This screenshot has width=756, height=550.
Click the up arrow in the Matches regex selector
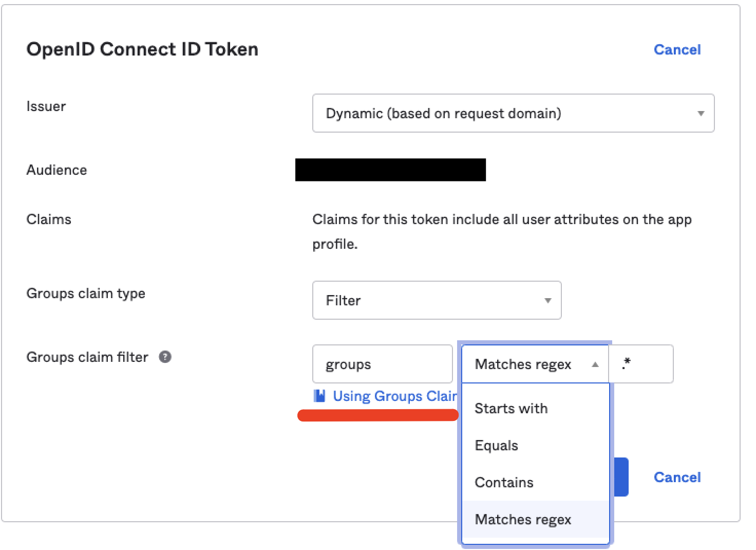coord(595,364)
